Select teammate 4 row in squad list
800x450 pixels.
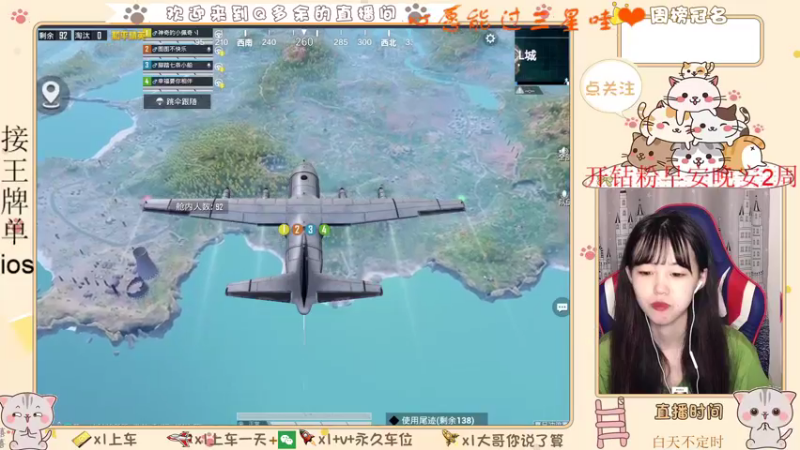tap(178, 82)
